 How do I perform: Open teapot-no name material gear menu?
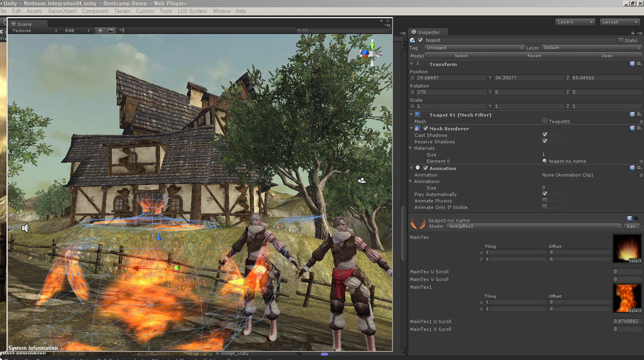click(x=636, y=219)
